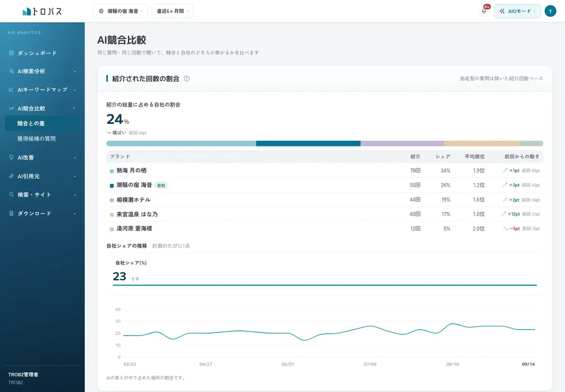This screenshot has height=392, width=565.
Task: Click the ダッシュボード grid icon
Action: 11,53
